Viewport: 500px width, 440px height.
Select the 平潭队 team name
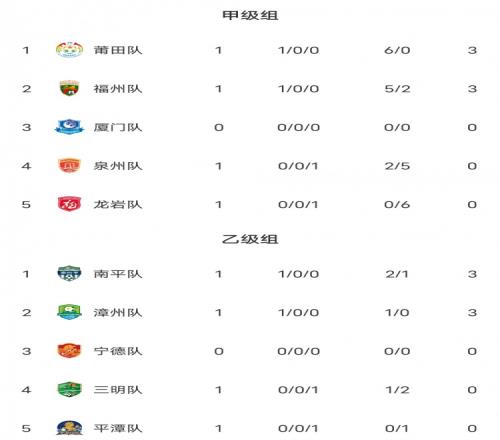click(118, 428)
